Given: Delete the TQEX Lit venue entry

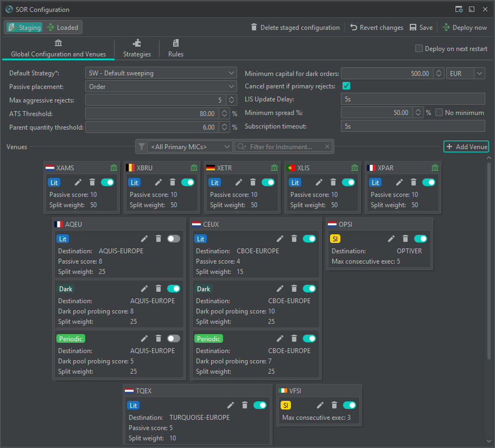Looking at the screenshot, I should click(245, 405).
